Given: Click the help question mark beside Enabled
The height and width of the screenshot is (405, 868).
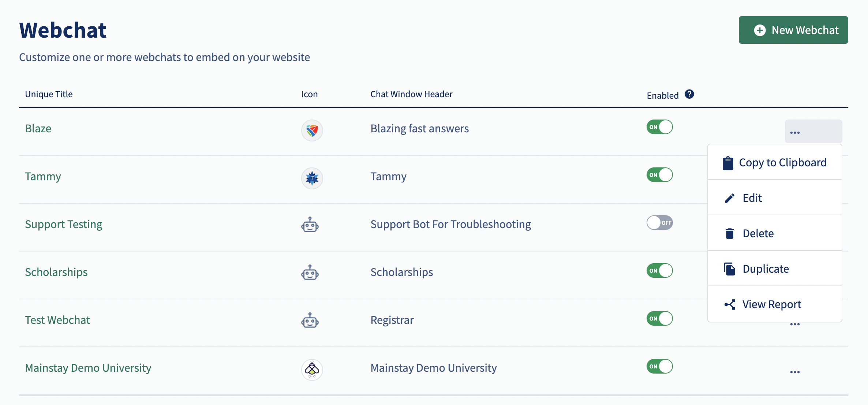Looking at the screenshot, I should pos(689,94).
